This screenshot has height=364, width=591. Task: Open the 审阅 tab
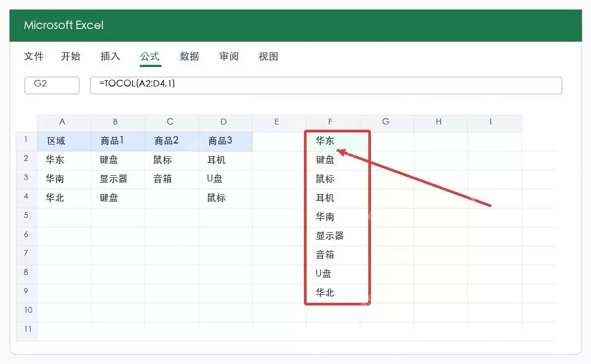pos(229,56)
